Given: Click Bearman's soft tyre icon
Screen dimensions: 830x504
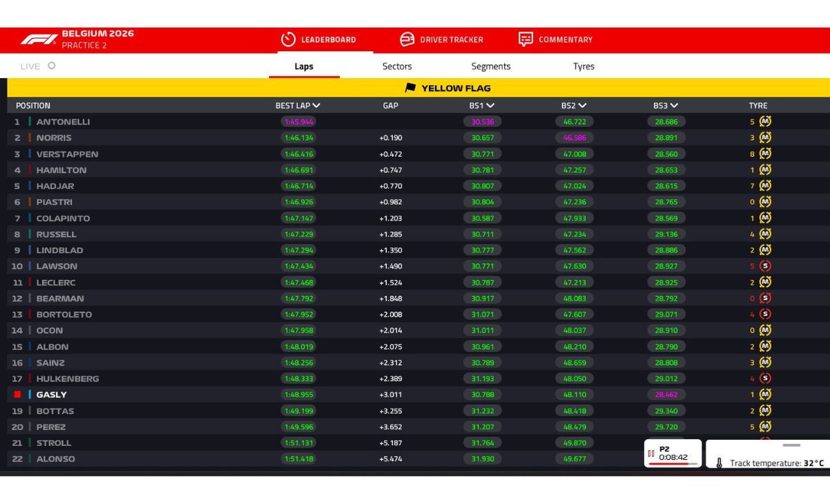Looking at the screenshot, I should (765, 299).
